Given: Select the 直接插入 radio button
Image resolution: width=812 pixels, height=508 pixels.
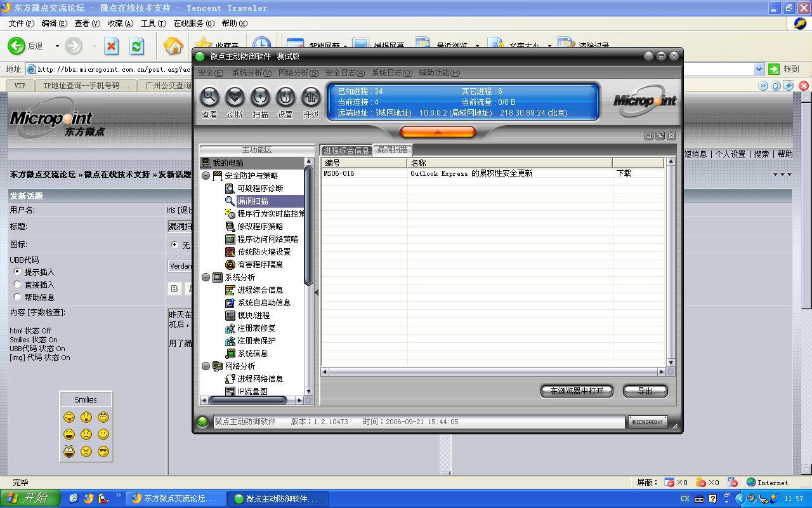Looking at the screenshot, I should point(17,284).
